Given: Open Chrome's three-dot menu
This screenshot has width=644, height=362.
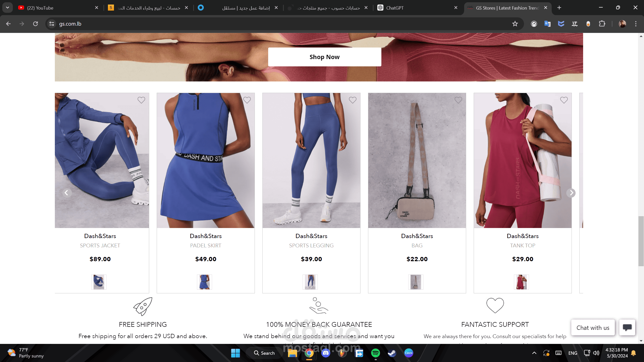Looking at the screenshot, I should pyautogui.click(x=636, y=24).
